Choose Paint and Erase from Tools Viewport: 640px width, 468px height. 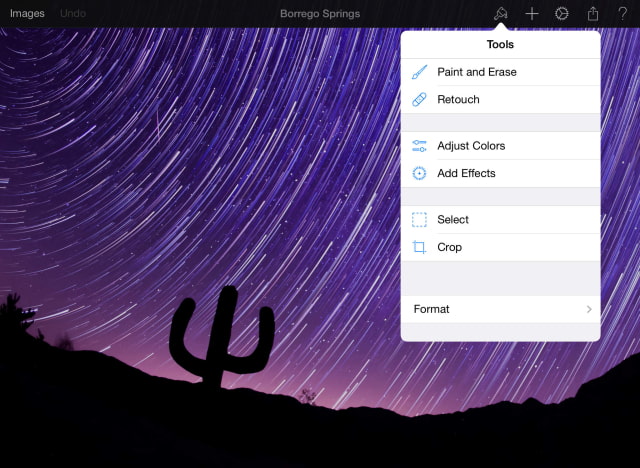tap(500, 72)
